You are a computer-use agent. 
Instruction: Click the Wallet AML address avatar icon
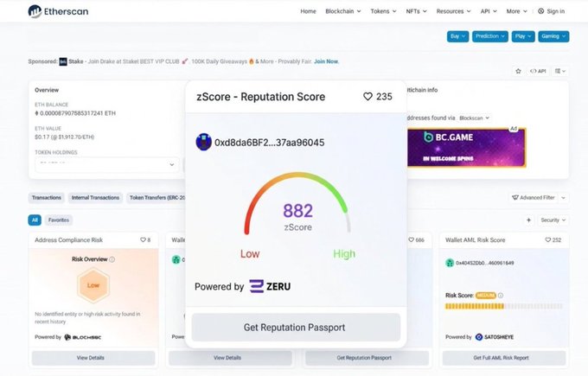pos(450,263)
